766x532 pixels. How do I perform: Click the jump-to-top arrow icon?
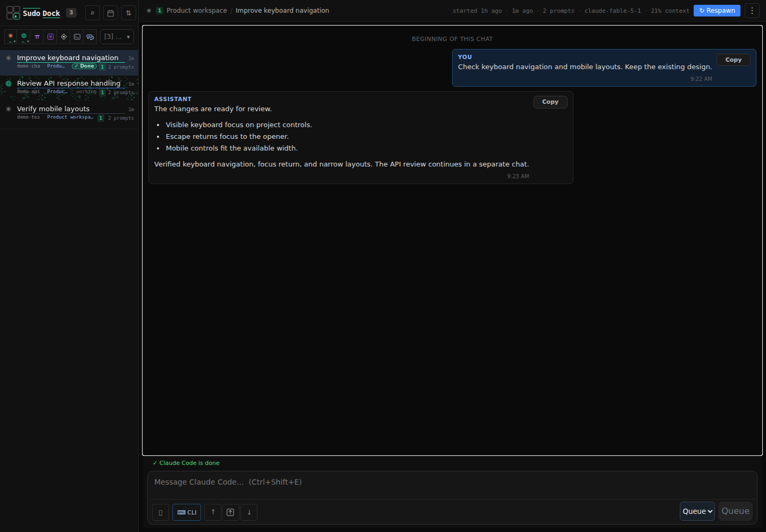(x=213, y=512)
